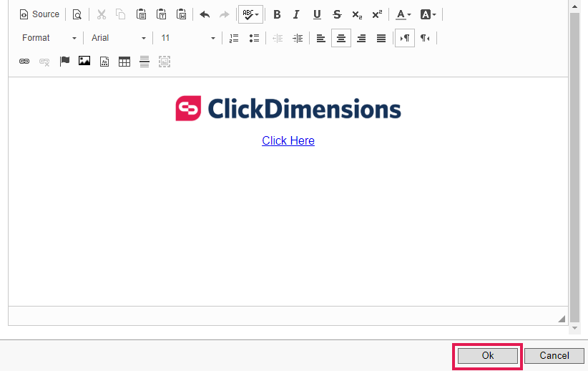588x371 pixels.
Task: Toggle subscript formatting
Action: pyautogui.click(x=357, y=14)
